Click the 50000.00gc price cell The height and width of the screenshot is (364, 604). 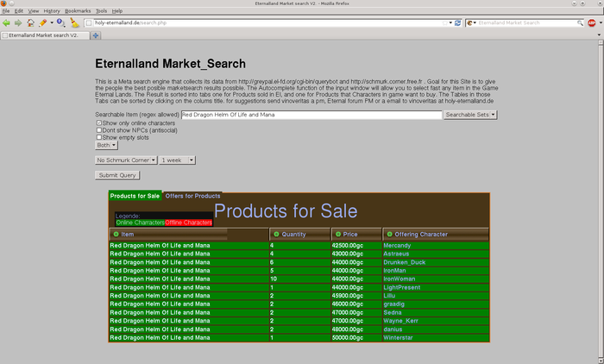tap(355, 337)
